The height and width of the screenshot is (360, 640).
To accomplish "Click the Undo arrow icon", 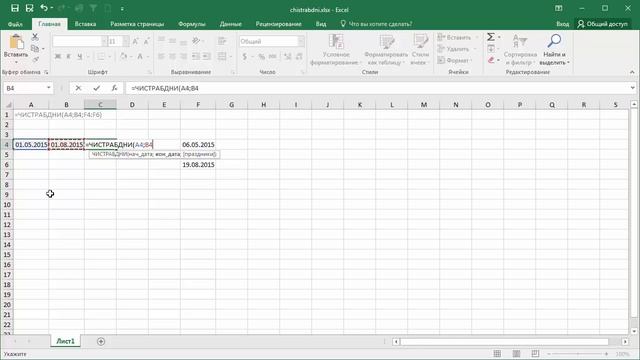I will tap(44, 8).
